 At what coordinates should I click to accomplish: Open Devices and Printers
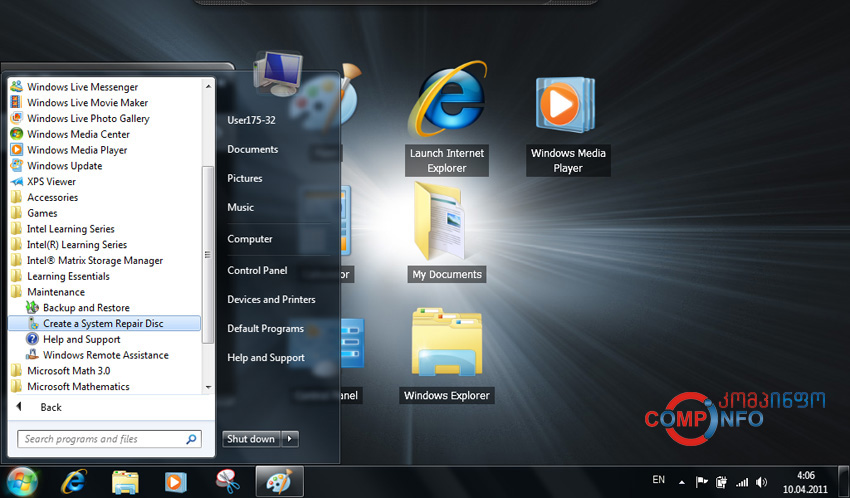(272, 299)
